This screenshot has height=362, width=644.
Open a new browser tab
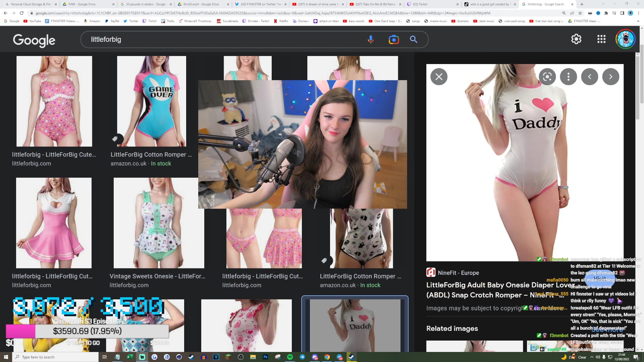tap(582, 4)
